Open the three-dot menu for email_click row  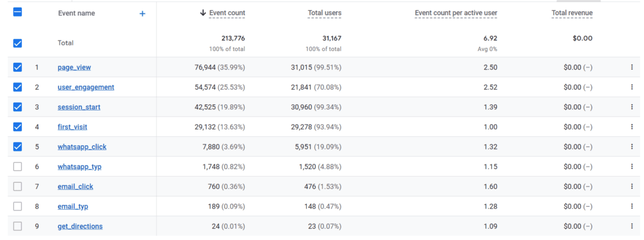(631, 186)
